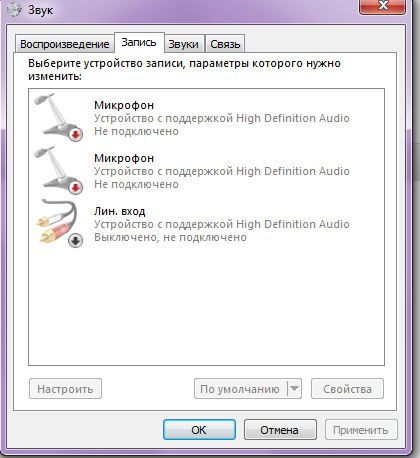This screenshot has width=420, height=458.
Task: Click empty area of the device list
Action: 206,307
